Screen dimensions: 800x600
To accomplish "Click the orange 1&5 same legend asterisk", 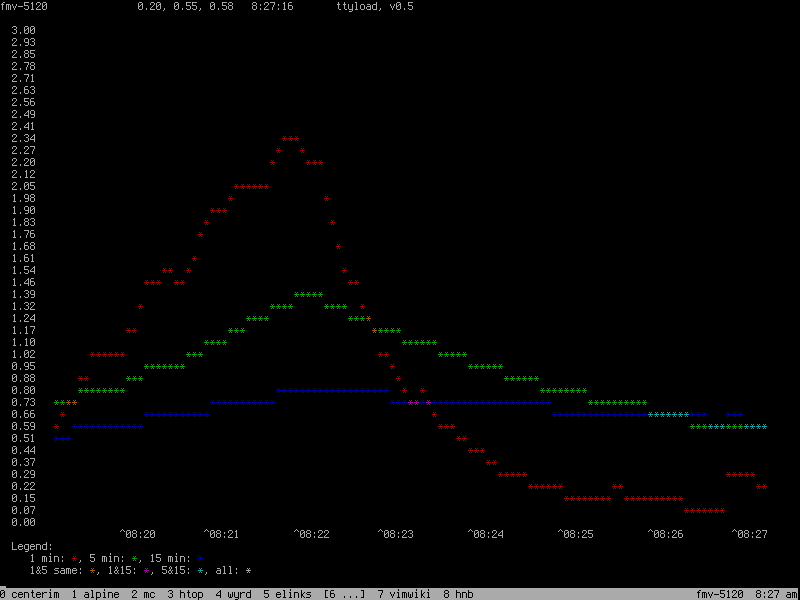I will pos(92,571).
